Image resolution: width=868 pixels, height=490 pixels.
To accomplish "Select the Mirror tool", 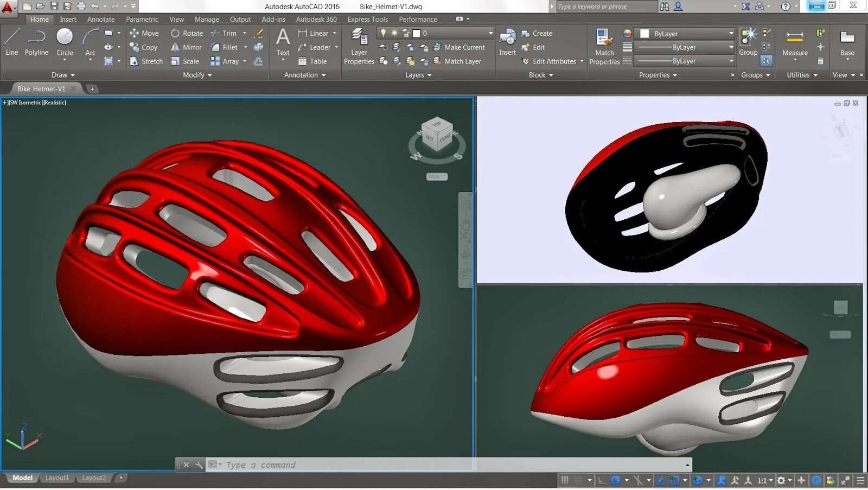I will [187, 47].
